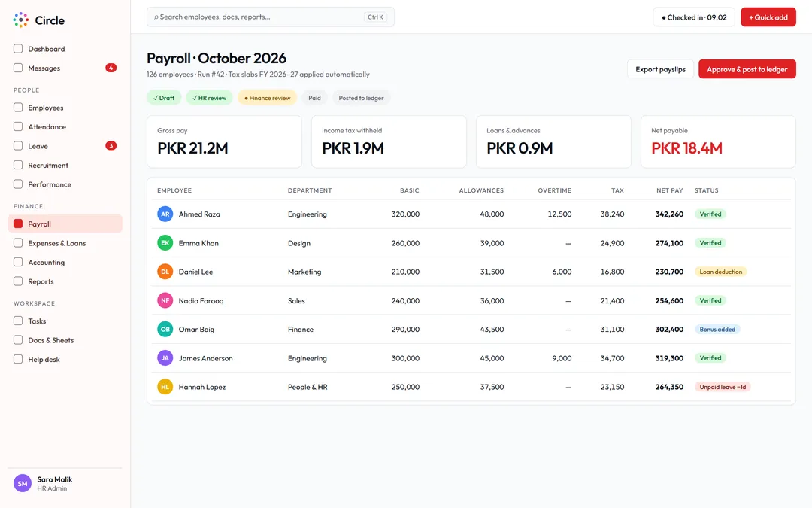
Task: Click the EMPLOYEE column header
Action: [x=174, y=190]
